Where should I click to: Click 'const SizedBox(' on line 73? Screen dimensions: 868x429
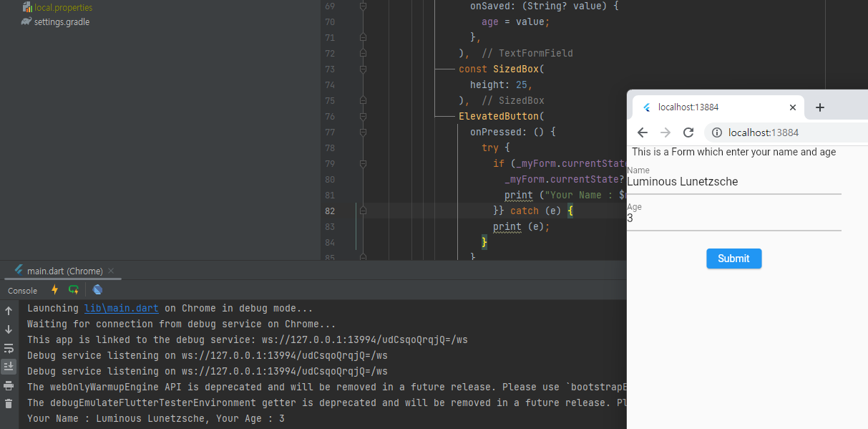502,69
